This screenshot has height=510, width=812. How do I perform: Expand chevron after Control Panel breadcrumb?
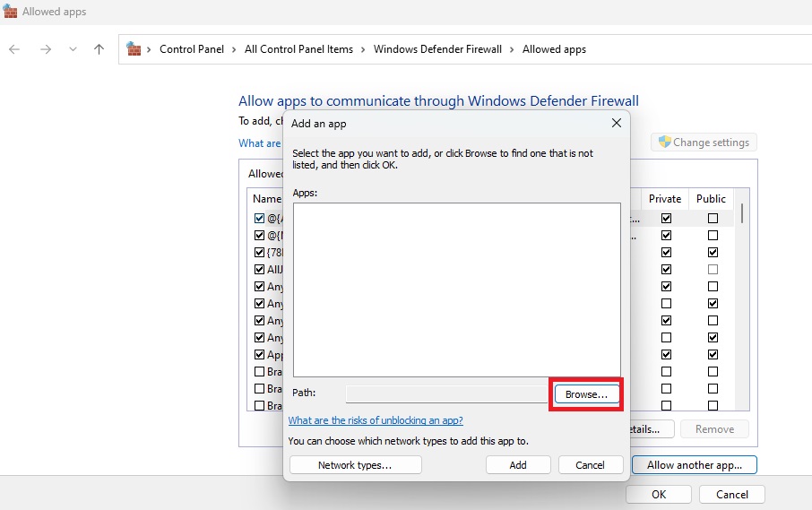click(x=234, y=49)
